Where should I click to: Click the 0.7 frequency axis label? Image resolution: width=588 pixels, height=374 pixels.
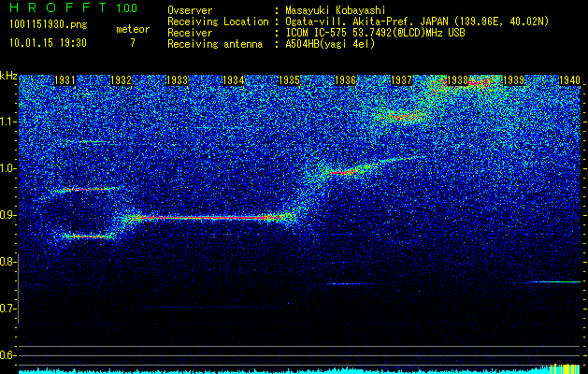(7, 309)
